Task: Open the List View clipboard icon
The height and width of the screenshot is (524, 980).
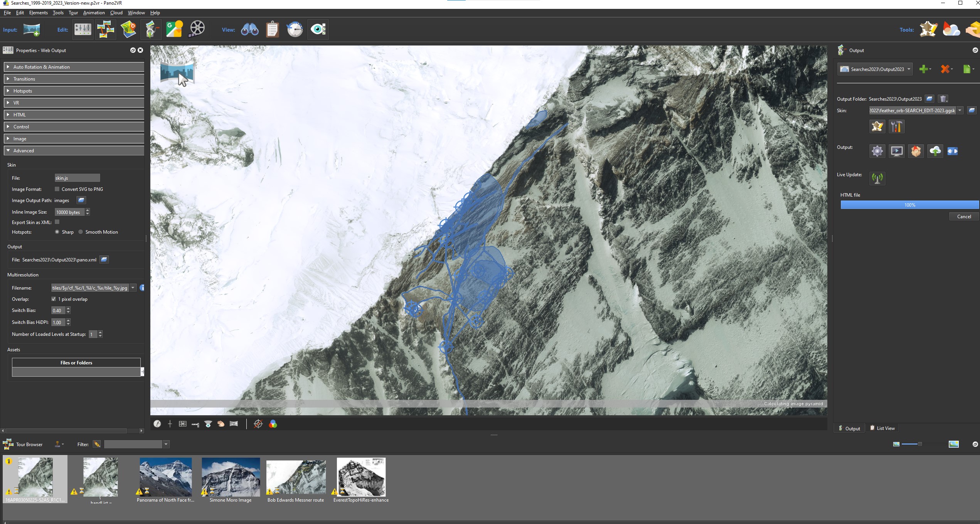Action: (x=273, y=29)
